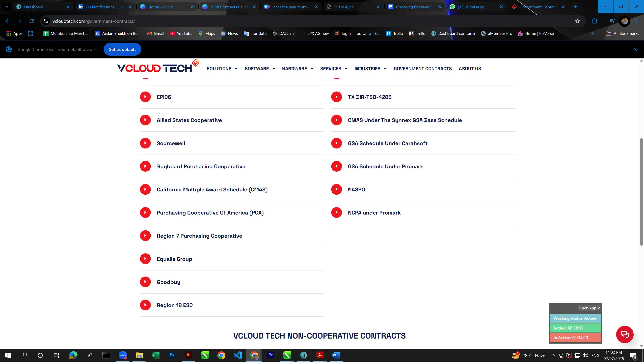
Task: Click Purchasing Cooperative Of America arrow icon
Action: 145,213
